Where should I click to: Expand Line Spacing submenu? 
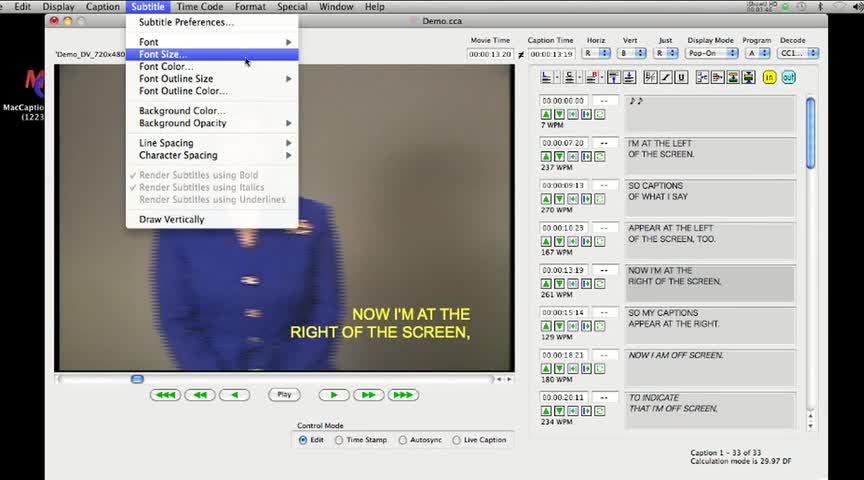pos(212,143)
